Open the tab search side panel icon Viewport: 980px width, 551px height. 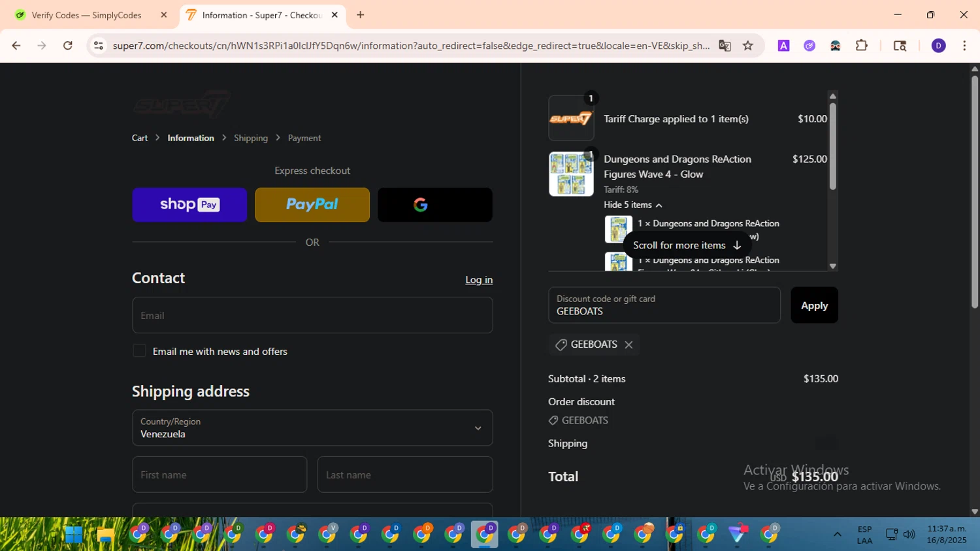[900, 46]
